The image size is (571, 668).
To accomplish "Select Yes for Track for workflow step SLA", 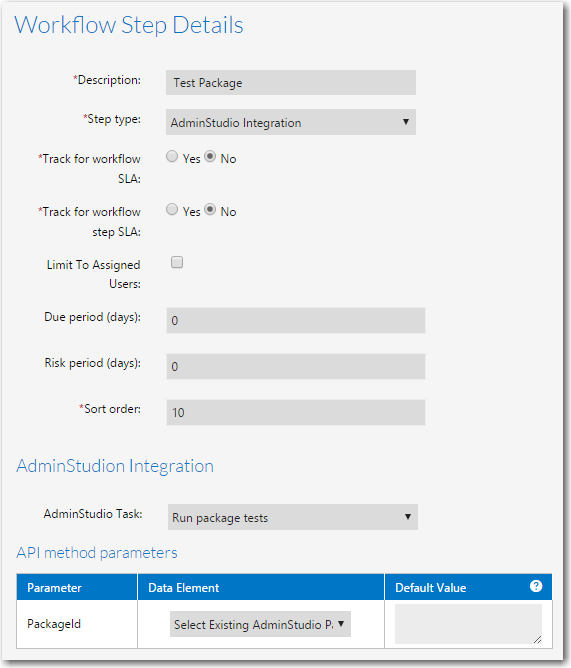I will (172, 210).
